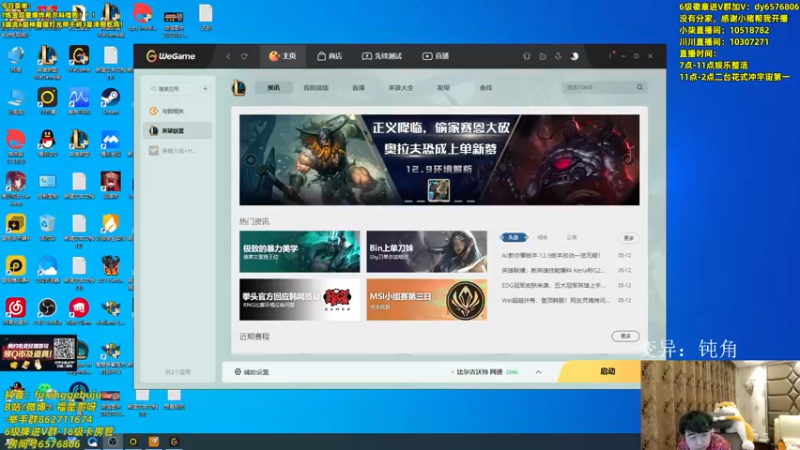Open the 比尔吉沃特 server selector
Screen dimensions: 800x450
pos(484,372)
